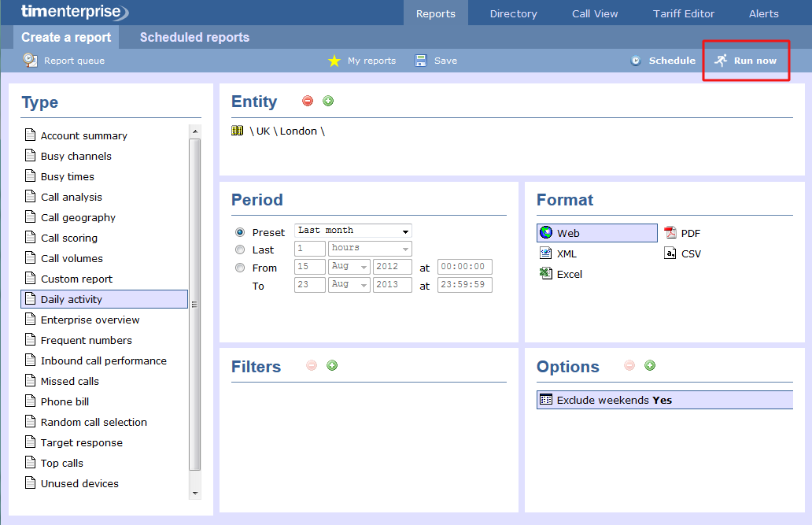
Task: Select the Last period radio button
Action: 240,250
